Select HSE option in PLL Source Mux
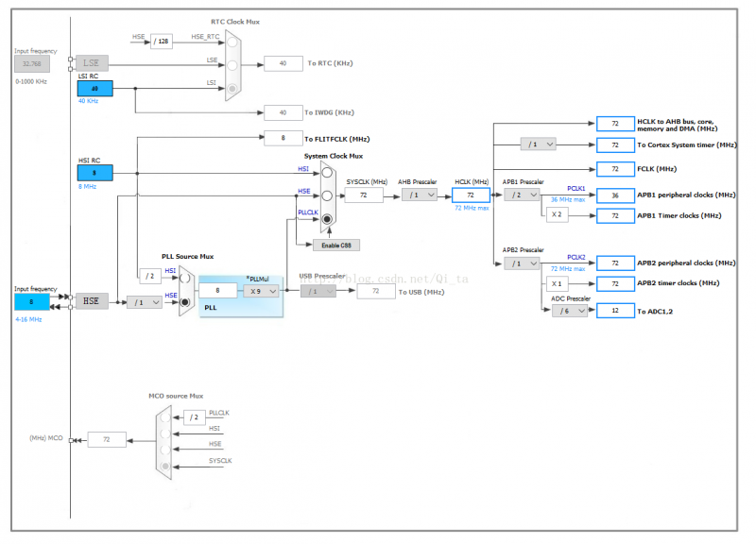The image size is (756, 544). [x=184, y=302]
